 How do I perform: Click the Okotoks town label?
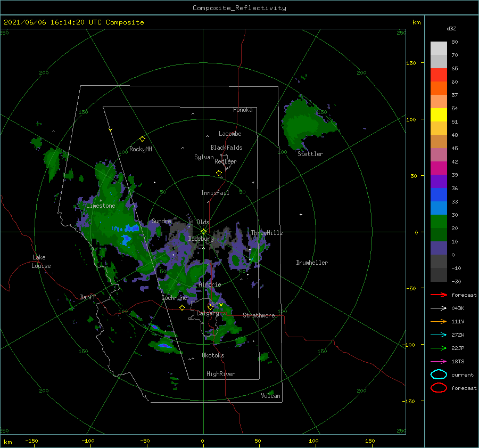tap(213, 355)
